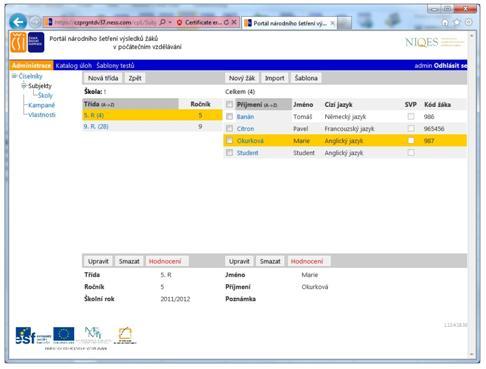
Task: Collapse the Subjekty tree node
Action: point(24,86)
